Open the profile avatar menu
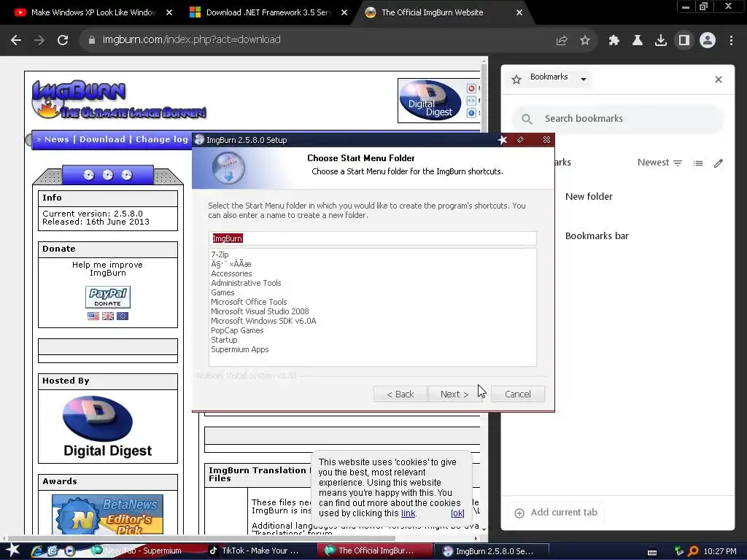This screenshot has width=747, height=560. (708, 41)
